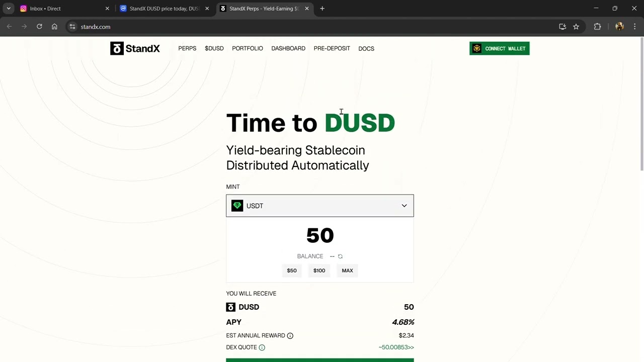Open the PRE-DEPOSIT nav item
644x362 pixels.
tap(332, 48)
